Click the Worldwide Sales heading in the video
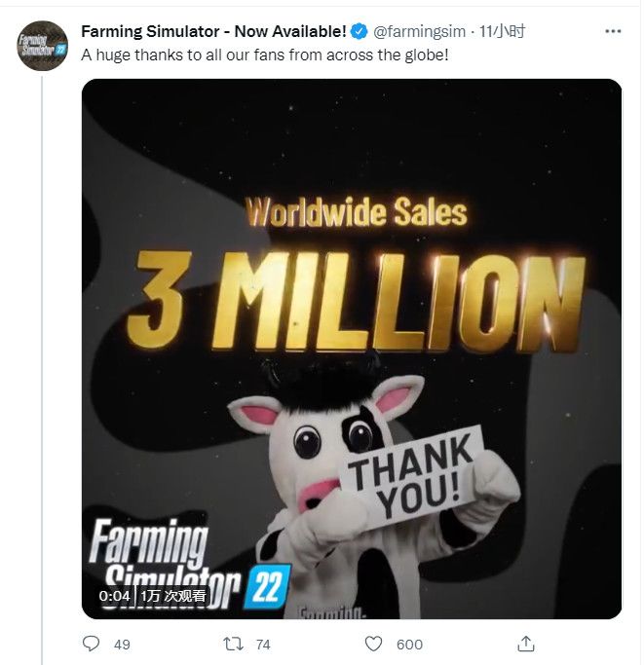 pos(356,211)
